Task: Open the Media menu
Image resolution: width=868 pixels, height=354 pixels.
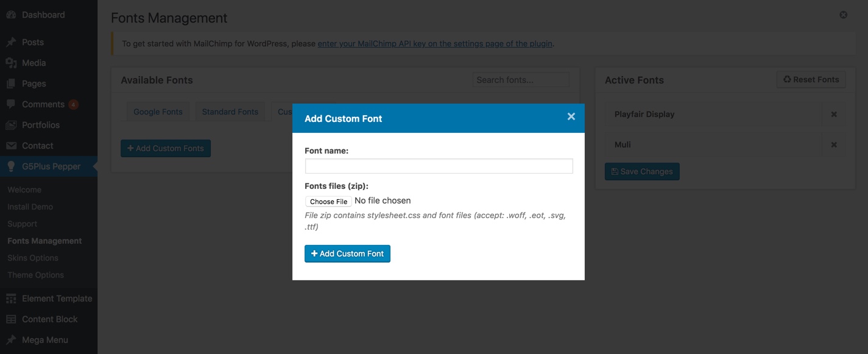Action: click(x=34, y=63)
